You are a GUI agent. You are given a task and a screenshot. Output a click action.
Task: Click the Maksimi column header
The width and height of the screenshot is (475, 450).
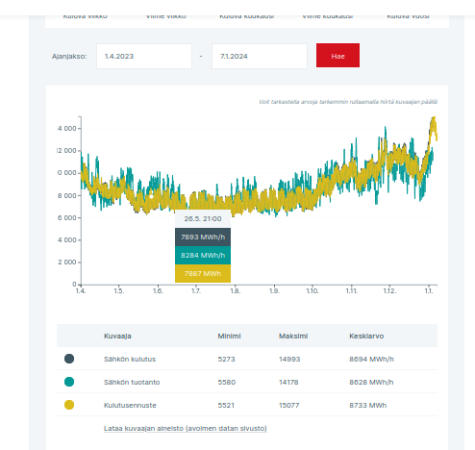[x=293, y=336]
